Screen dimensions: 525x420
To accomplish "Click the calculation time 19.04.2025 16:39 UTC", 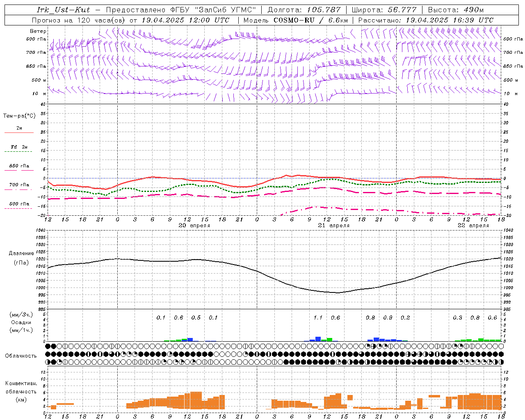I will (450, 20).
